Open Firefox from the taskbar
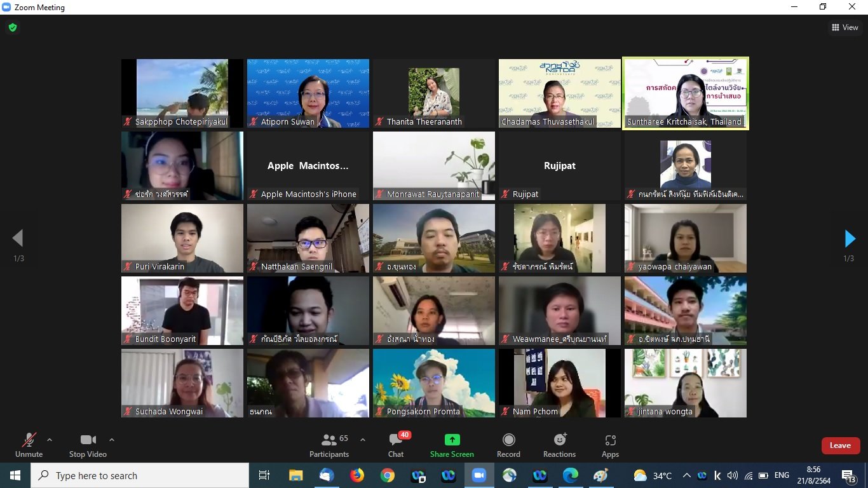 pyautogui.click(x=357, y=475)
